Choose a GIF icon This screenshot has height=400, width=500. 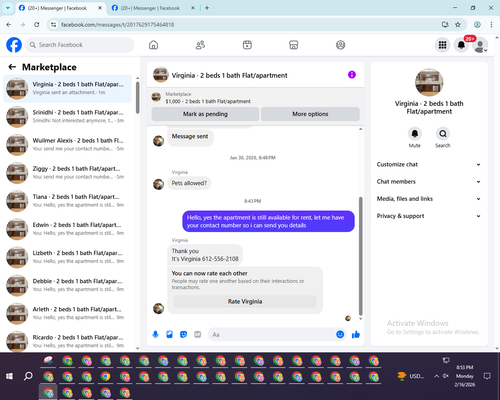click(198, 334)
